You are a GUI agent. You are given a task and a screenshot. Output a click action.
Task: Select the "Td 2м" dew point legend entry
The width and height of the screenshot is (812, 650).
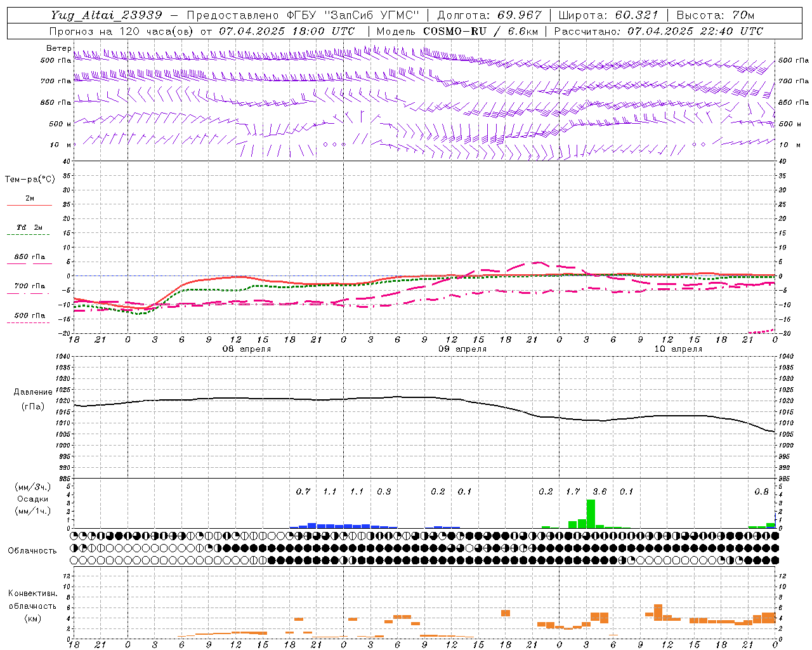tap(29, 227)
